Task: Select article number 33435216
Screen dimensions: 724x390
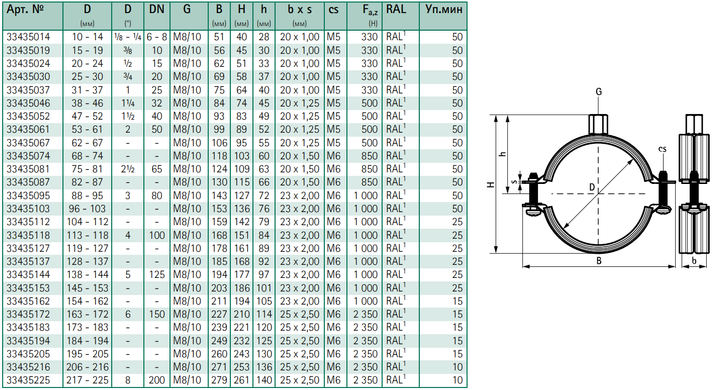Action: click(28, 367)
